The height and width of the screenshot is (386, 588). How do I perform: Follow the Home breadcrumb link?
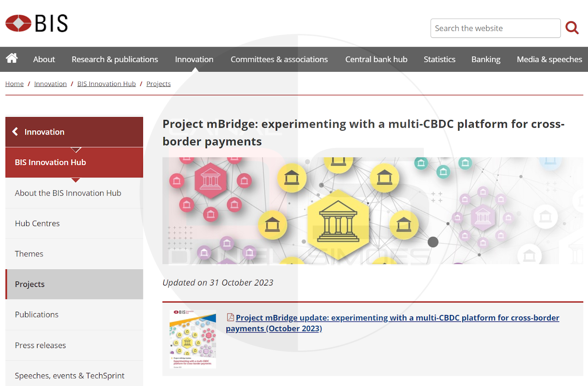tap(14, 84)
